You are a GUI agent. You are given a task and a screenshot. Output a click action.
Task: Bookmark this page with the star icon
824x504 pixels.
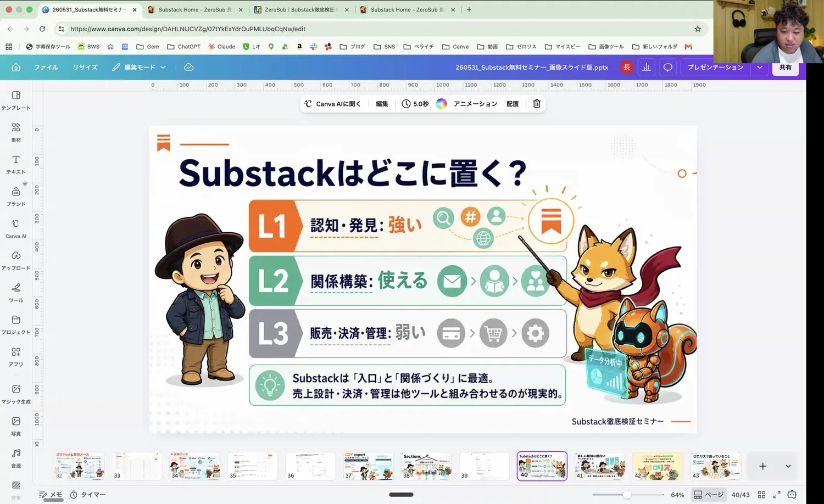tap(698, 29)
